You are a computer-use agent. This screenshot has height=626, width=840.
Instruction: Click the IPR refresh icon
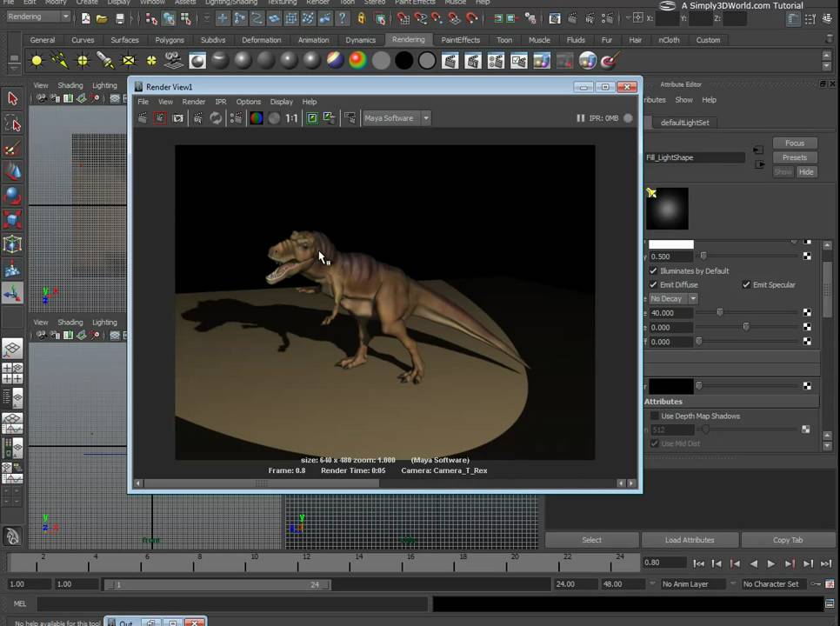(x=216, y=118)
